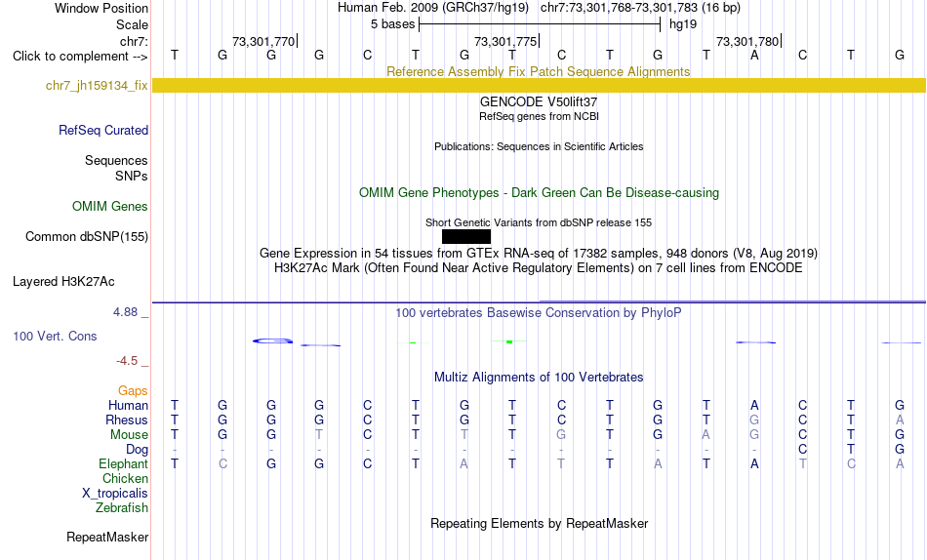Viewport: 927px width, 560px height.
Task: Select the Chicken alignment row label
Action: [125, 478]
